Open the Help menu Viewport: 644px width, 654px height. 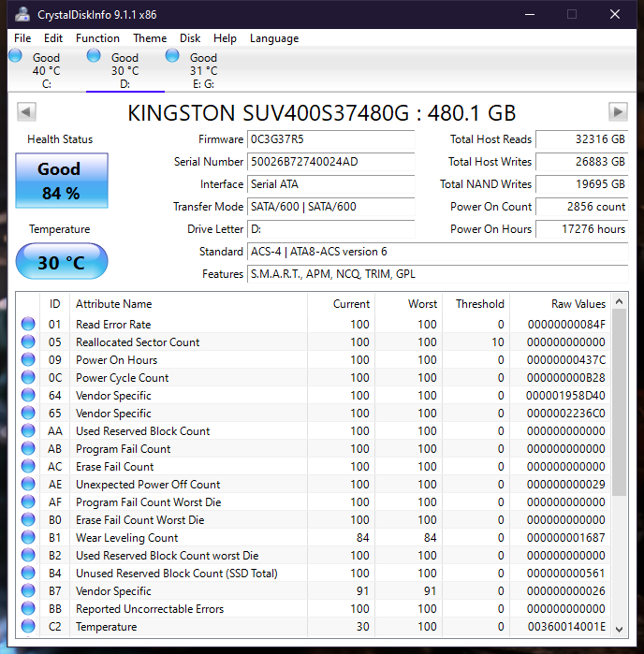tap(225, 38)
